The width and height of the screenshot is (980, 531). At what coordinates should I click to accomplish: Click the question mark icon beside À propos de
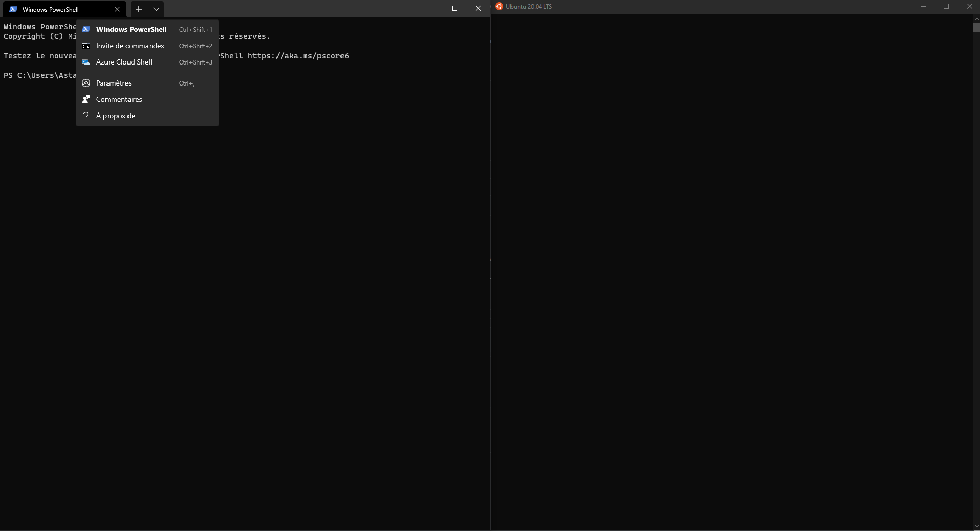(86, 116)
